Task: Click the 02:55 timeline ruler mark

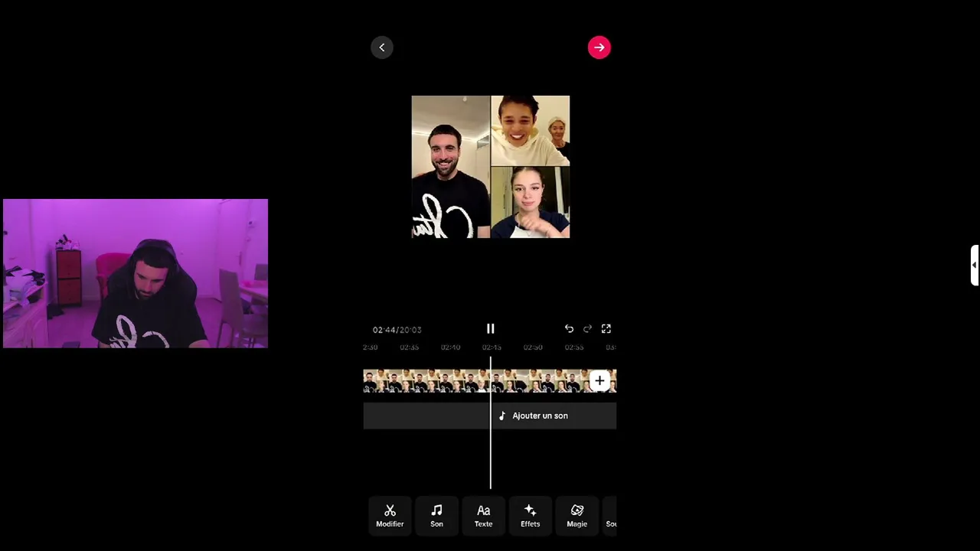Action: coord(574,347)
